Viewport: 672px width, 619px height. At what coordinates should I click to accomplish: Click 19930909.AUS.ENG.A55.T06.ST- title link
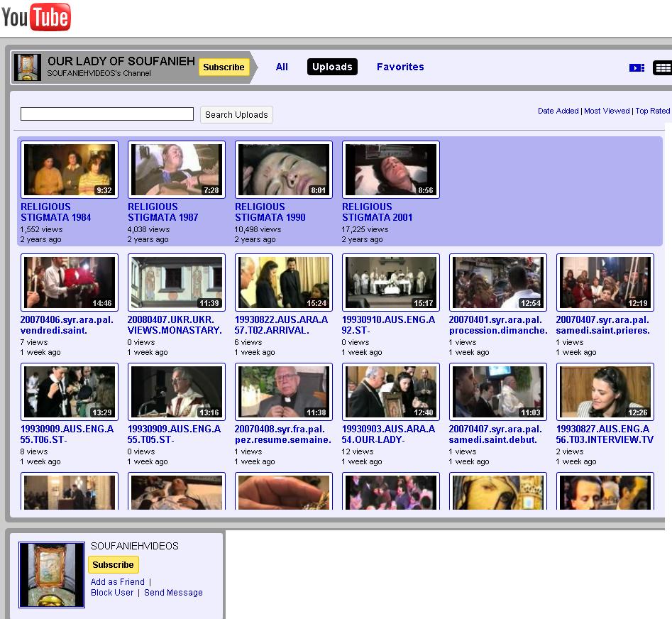(x=67, y=434)
